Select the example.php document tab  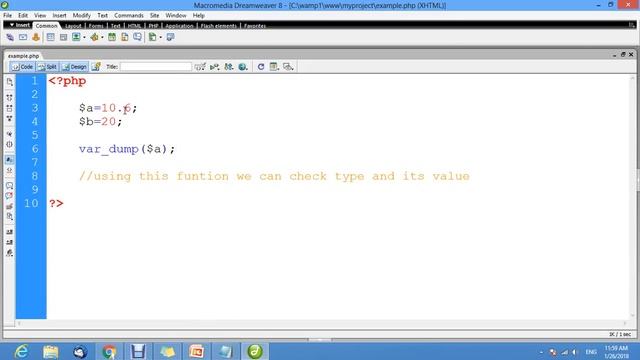[23, 56]
